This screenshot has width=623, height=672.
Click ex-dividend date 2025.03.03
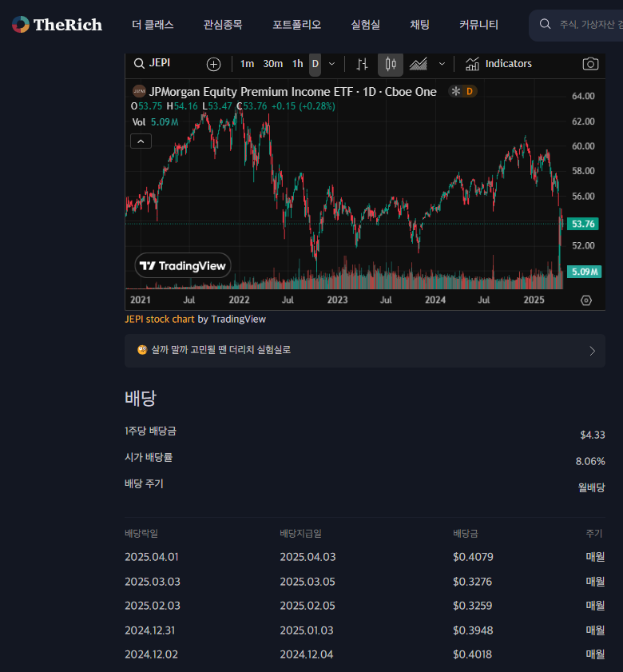[x=153, y=582]
